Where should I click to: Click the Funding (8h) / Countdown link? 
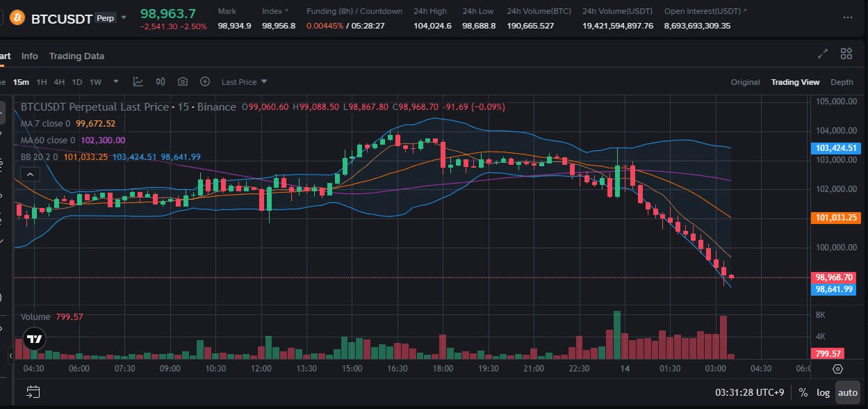coord(354,11)
